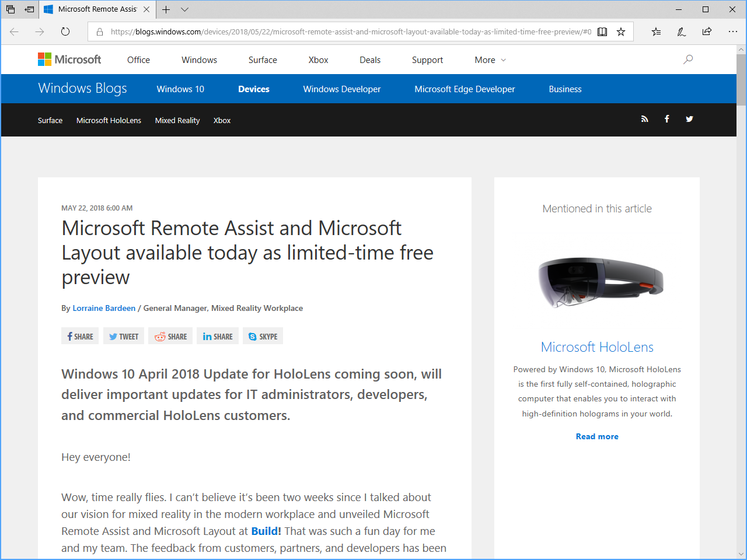Share article on Facebook
This screenshot has width=747, height=560.
click(x=80, y=336)
